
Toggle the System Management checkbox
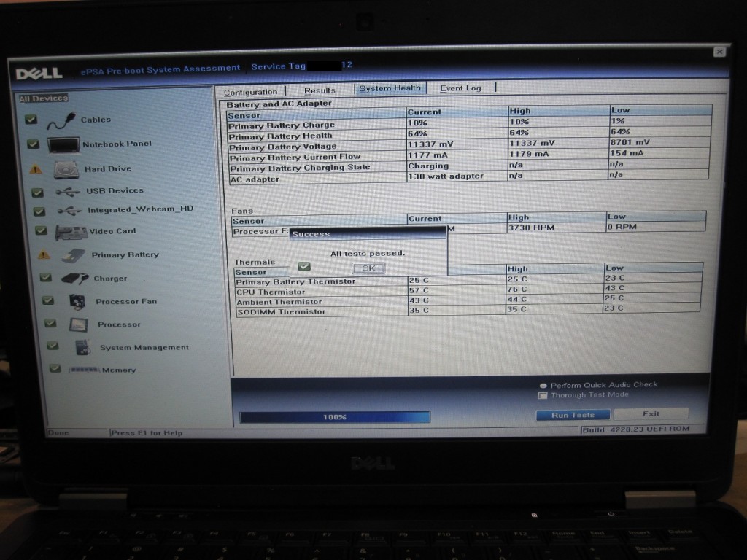click(x=53, y=346)
